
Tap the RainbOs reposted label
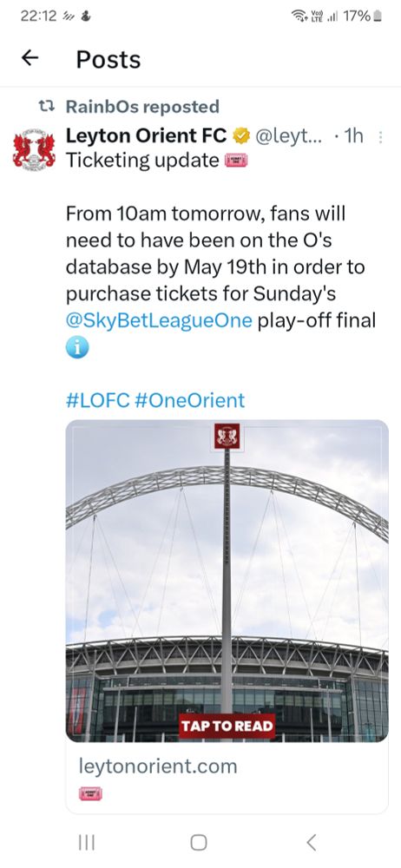click(x=142, y=106)
